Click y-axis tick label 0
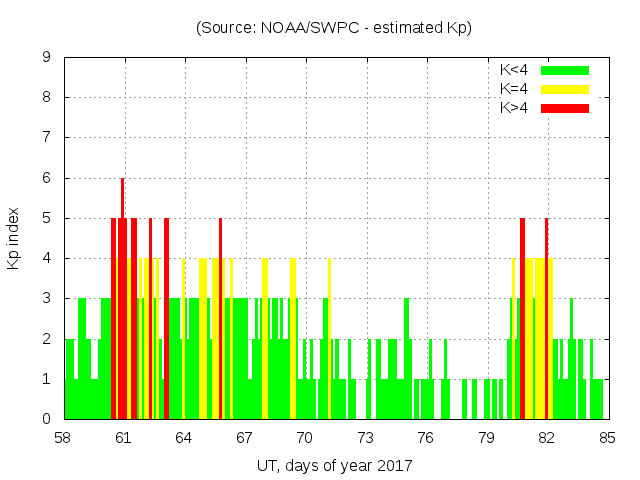 tap(46, 419)
